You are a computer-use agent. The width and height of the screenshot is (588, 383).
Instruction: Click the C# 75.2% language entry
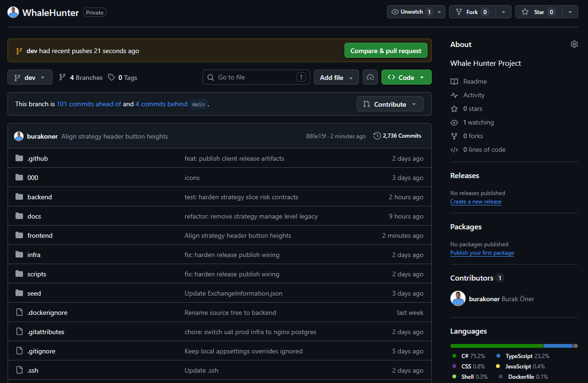pyautogui.click(x=468, y=356)
